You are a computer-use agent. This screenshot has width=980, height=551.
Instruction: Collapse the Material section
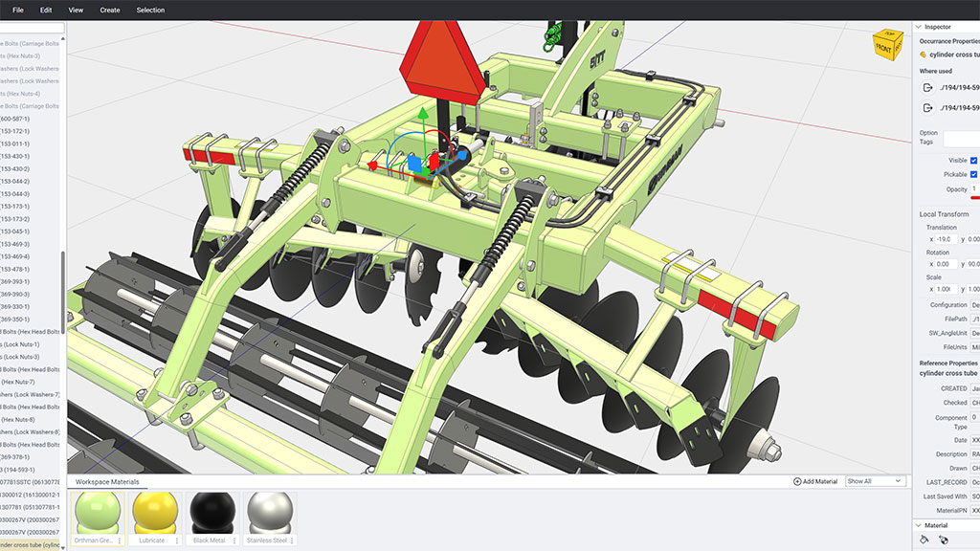919,525
